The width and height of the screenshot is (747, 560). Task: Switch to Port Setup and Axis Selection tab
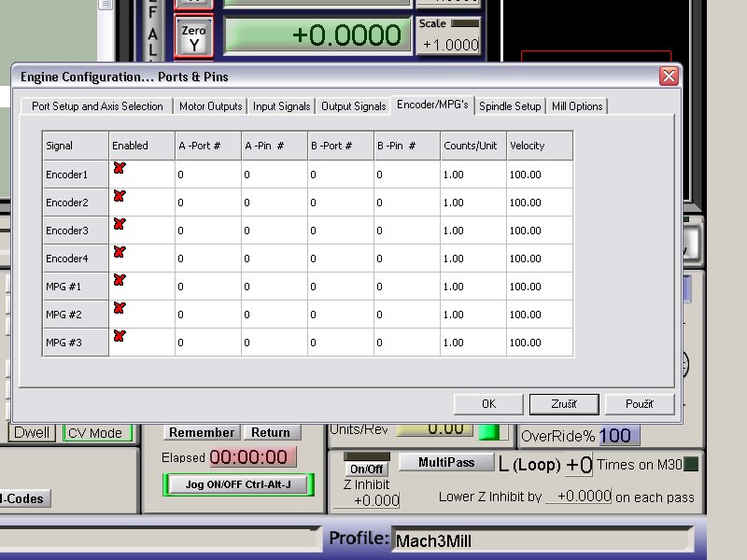[97, 106]
